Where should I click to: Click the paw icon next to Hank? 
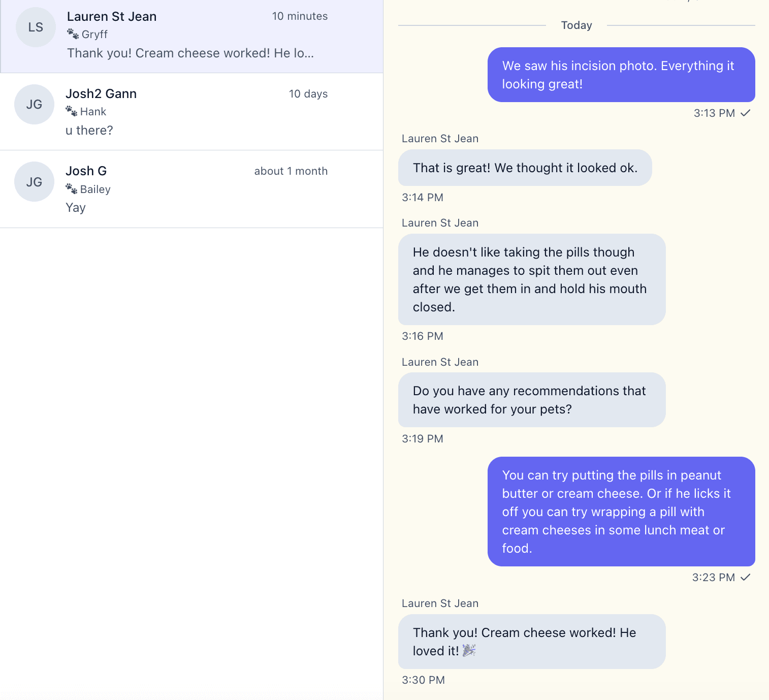(x=72, y=111)
